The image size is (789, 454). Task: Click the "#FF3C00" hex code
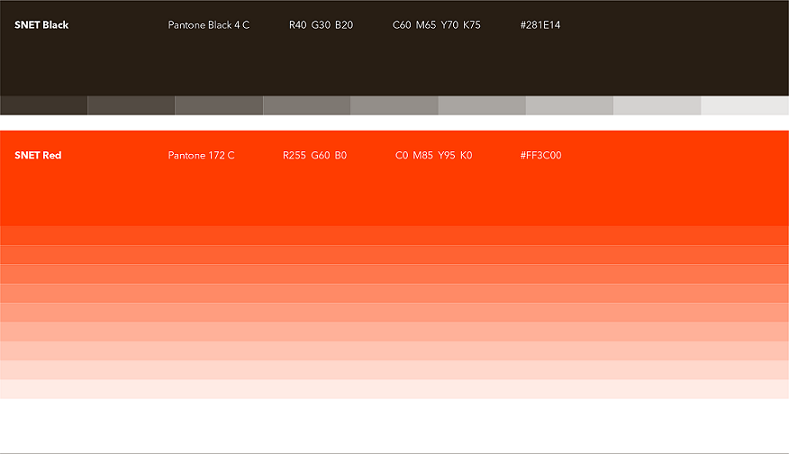tap(540, 155)
